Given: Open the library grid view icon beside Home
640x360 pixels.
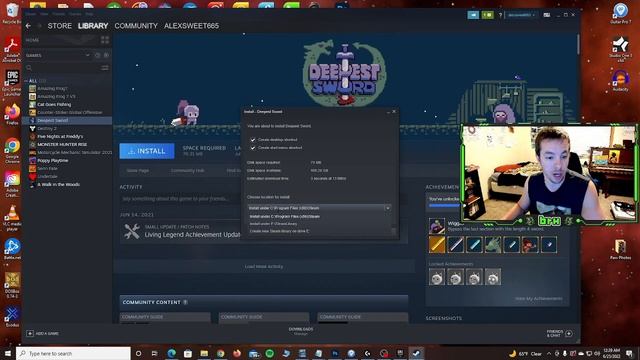Looking at the screenshot, I should pos(105,40).
